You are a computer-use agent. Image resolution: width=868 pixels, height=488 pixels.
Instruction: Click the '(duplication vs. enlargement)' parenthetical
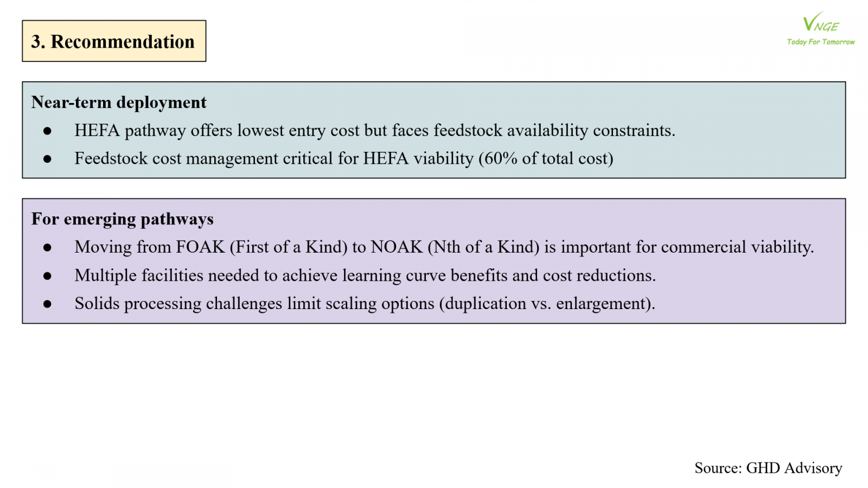pyautogui.click(x=546, y=304)
